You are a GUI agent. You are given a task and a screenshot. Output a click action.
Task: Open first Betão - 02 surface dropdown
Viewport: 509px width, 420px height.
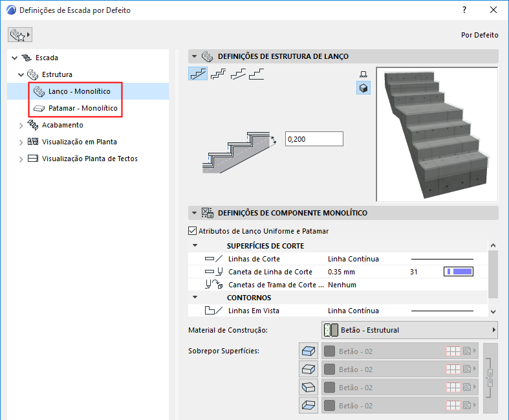coord(400,351)
